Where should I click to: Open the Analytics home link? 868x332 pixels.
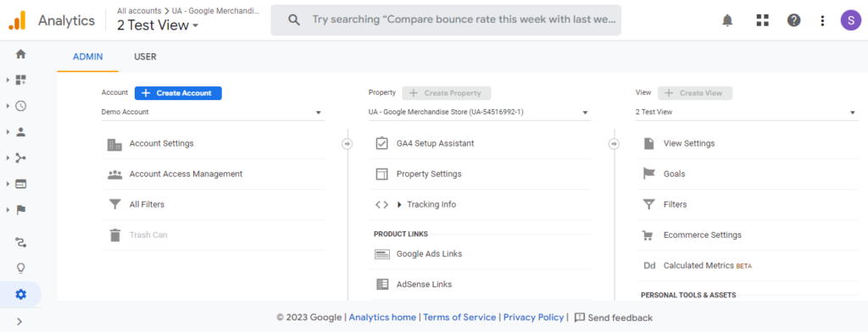382,318
